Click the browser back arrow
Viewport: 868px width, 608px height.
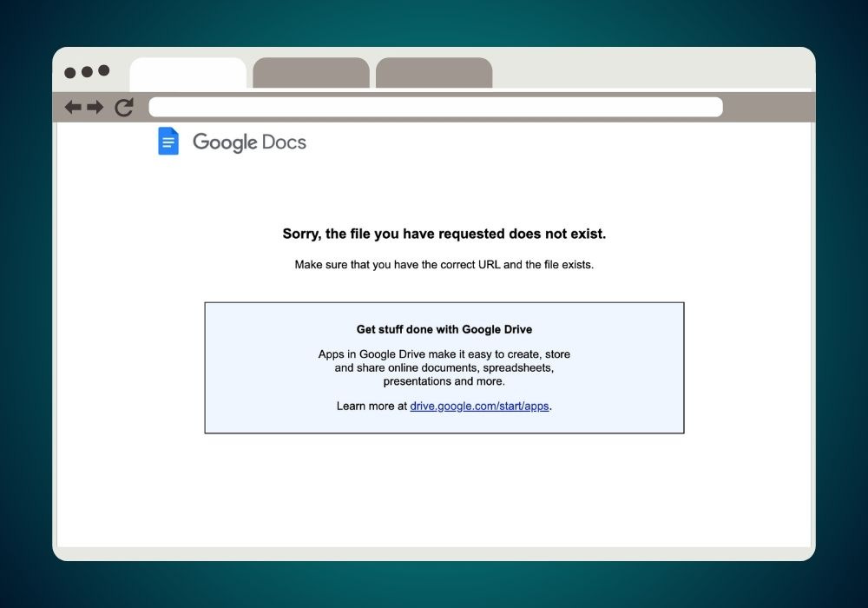click(73, 107)
